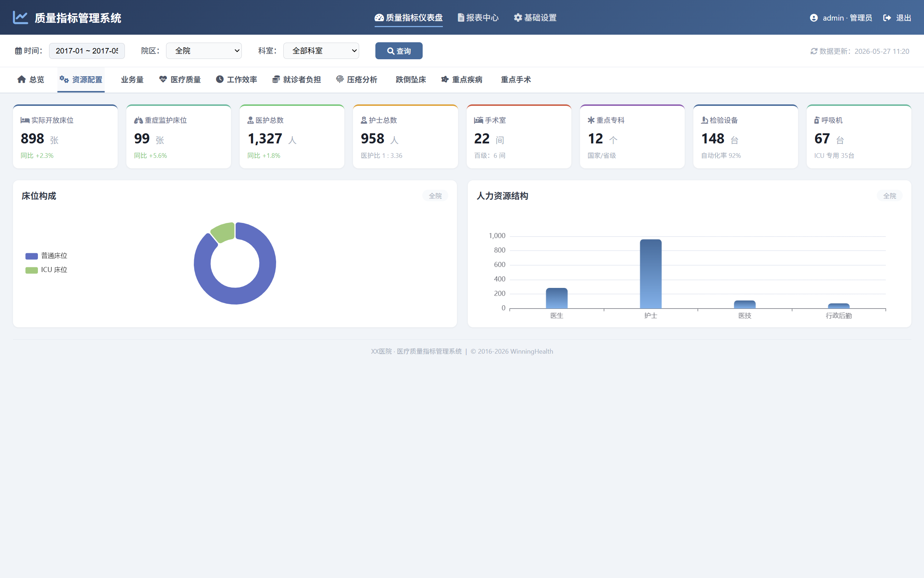The height and width of the screenshot is (578, 924).
Task: Open the 院区 dropdown showing 全院
Action: click(x=204, y=51)
